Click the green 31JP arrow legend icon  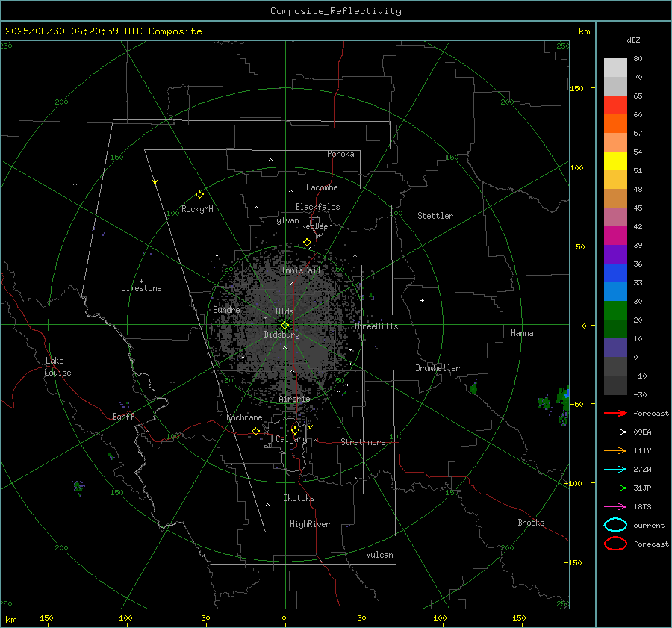point(615,488)
